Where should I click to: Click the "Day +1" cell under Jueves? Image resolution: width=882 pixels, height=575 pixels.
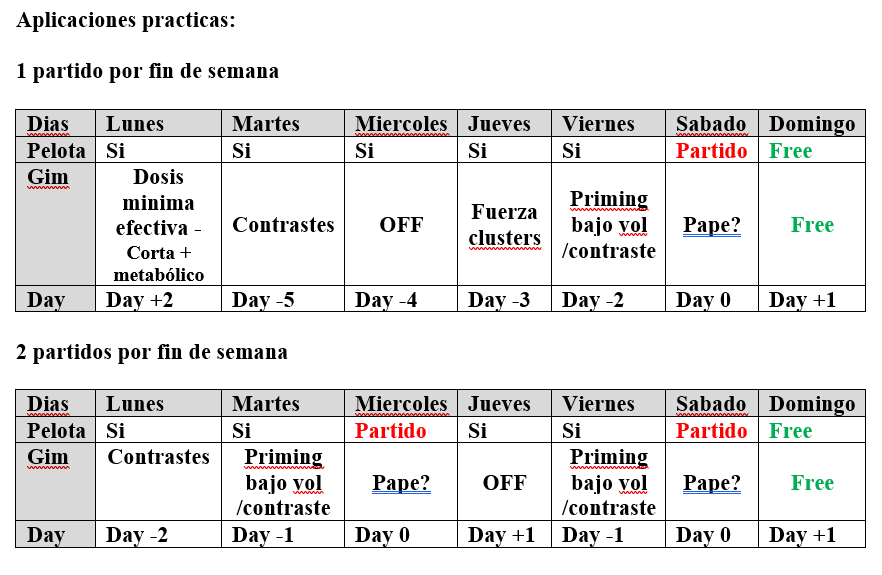pos(501,535)
